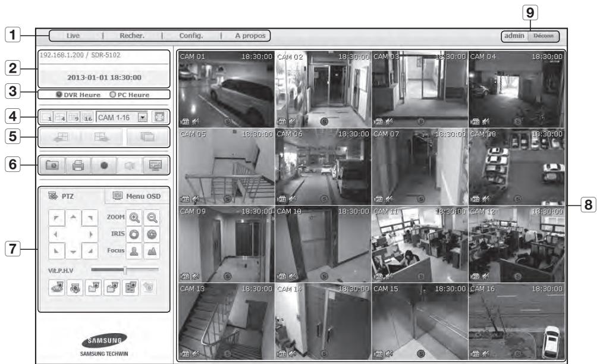
Task: Select the CAM 16 video tile
Action: point(517,321)
